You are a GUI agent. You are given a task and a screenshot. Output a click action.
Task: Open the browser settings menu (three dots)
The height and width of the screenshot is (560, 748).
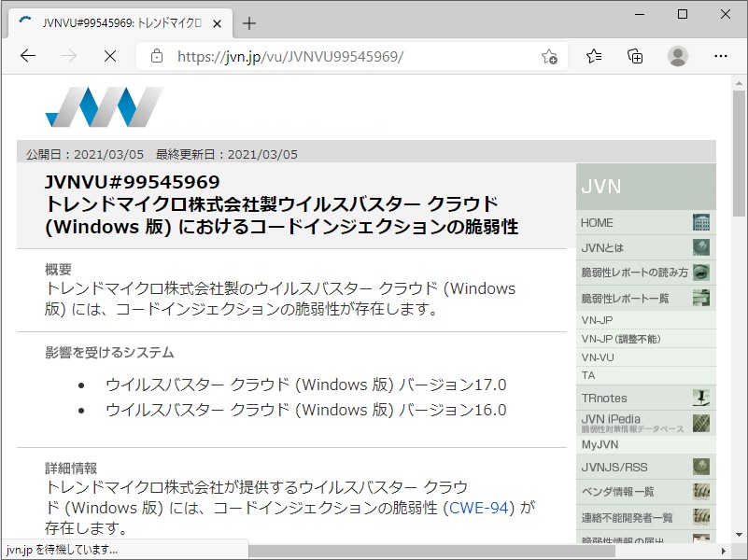tap(721, 56)
